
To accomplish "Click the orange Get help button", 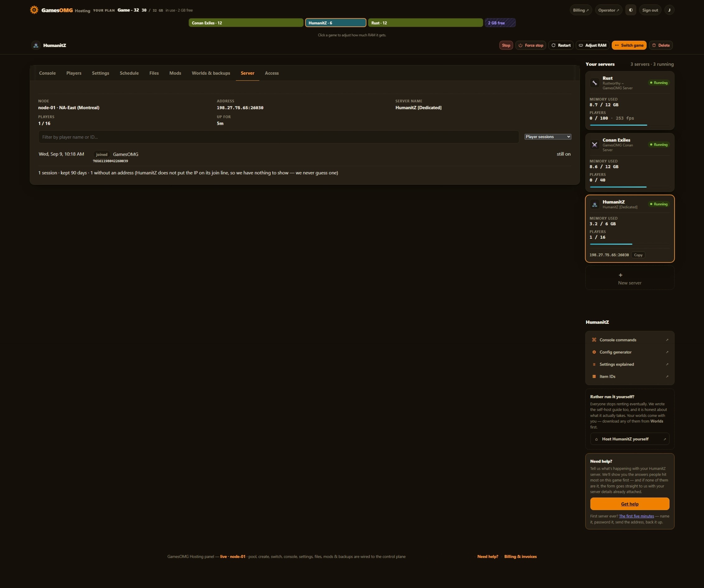I will click(x=630, y=504).
